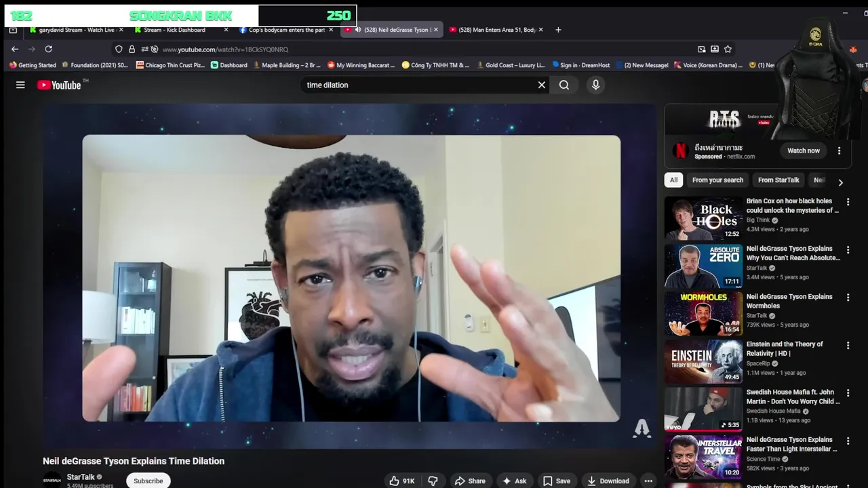
Task: Open Brian Cox black holes thumbnail
Action: [x=703, y=218]
